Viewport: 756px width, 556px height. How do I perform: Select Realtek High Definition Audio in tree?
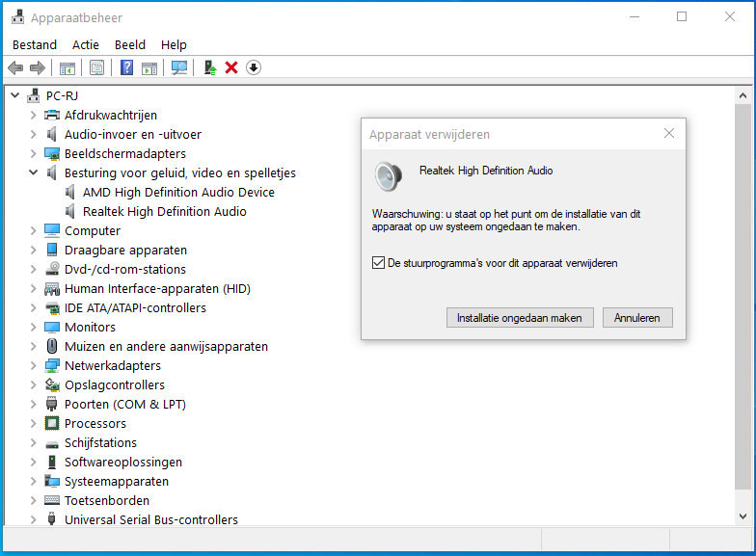164,212
